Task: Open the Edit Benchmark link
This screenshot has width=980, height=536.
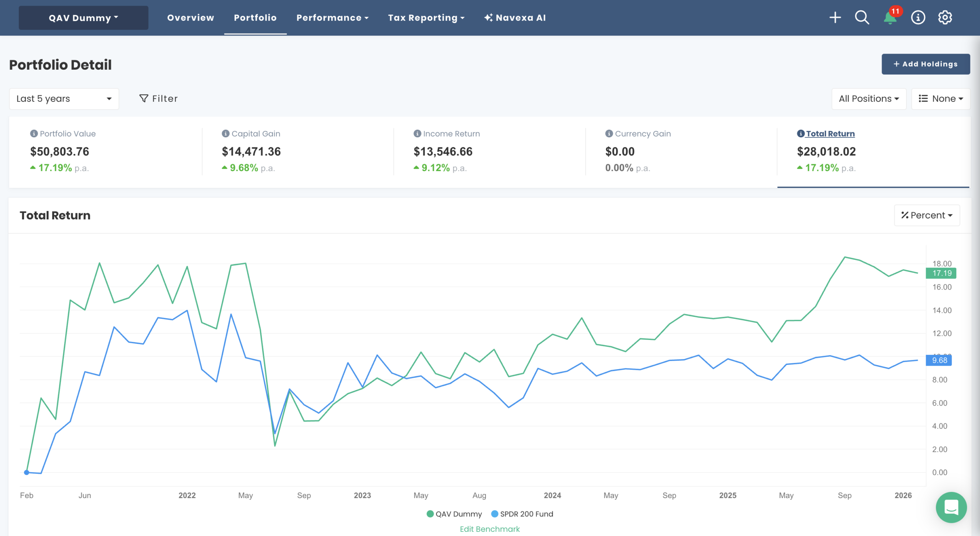Action: tap(490, 529)
